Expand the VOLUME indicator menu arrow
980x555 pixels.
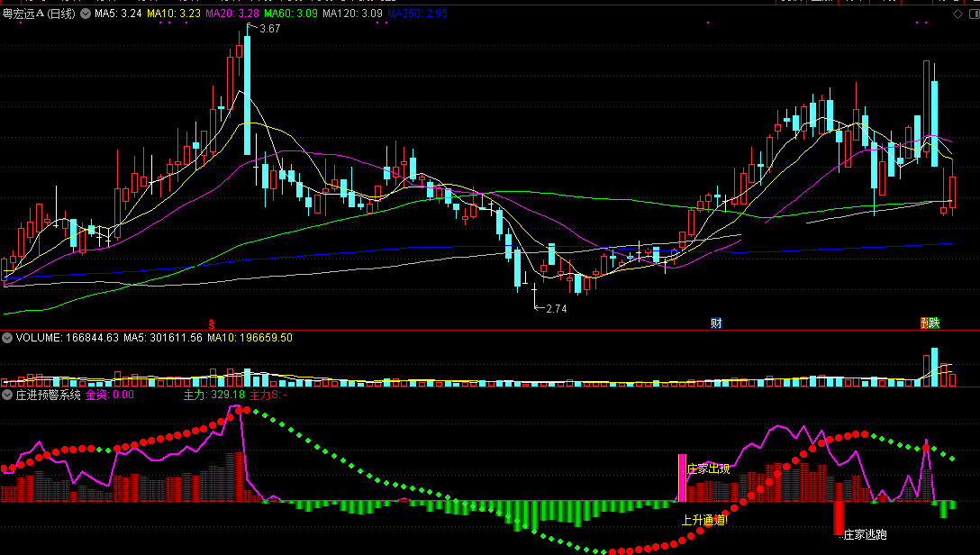pos(7,338)
